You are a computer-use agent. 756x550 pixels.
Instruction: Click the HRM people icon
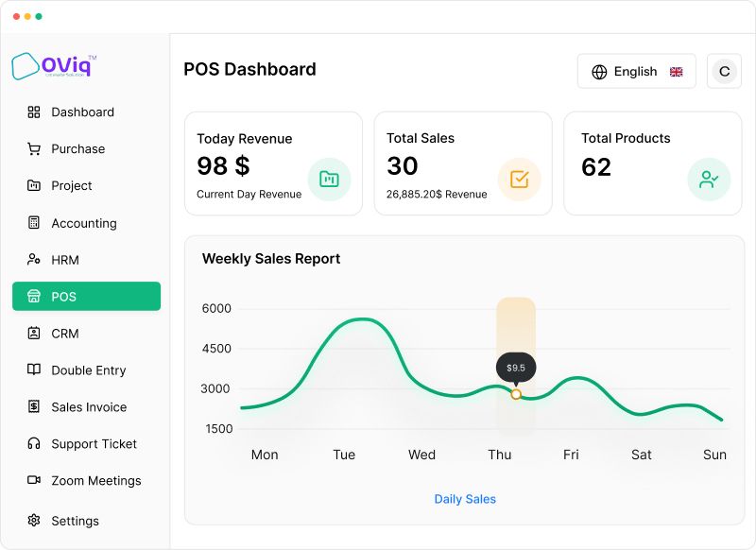[34, 259]
